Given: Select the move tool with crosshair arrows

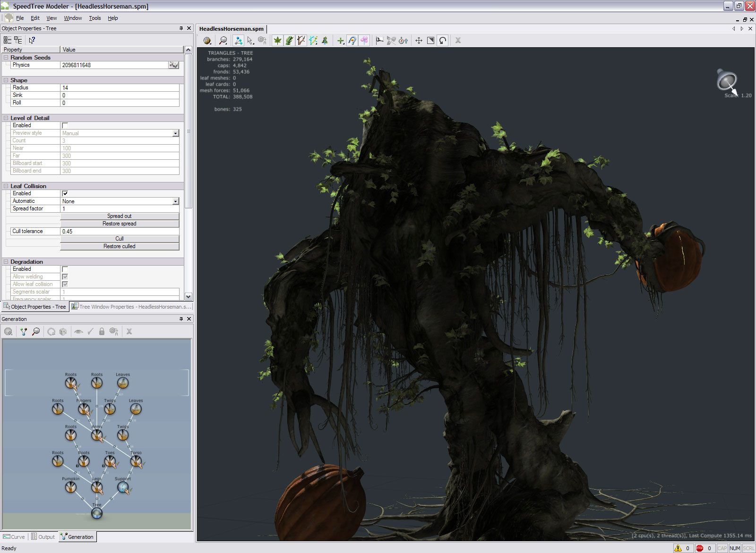Looking at the screenshot, I should pyautogui.click(x=419, y=41).
